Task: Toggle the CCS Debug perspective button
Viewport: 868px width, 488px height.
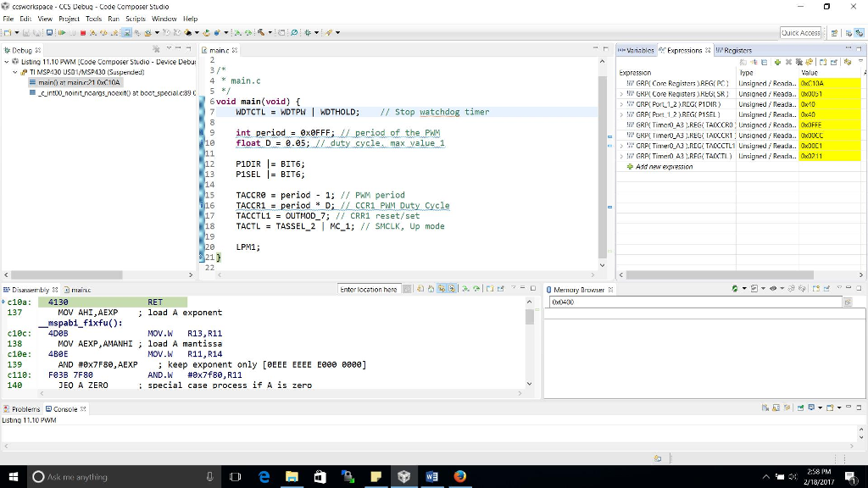Action: pyautogui.click(x=860, y=33)
